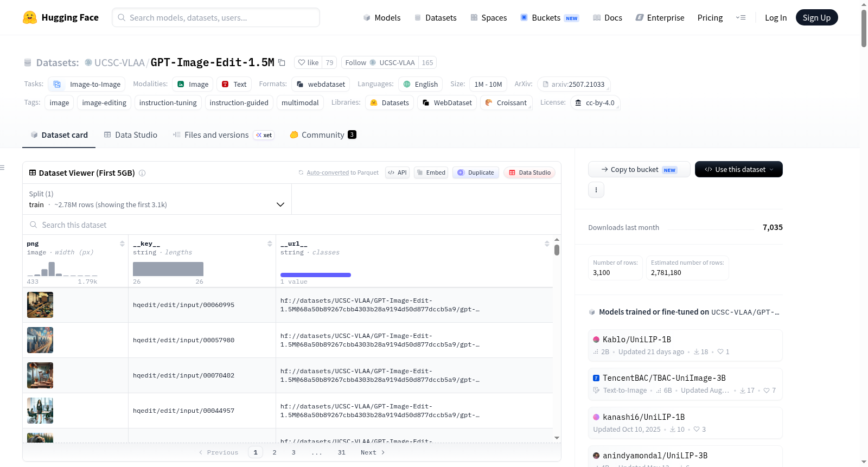Viewport: 868px width, 467px height.
Task: Select the 1M - 10M size tag
Action: coord(488,84)
